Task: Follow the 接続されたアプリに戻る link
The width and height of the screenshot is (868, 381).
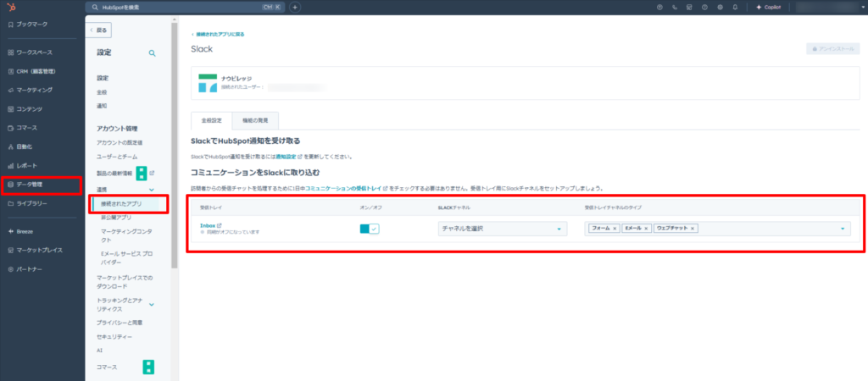Action: pos(218,34)
